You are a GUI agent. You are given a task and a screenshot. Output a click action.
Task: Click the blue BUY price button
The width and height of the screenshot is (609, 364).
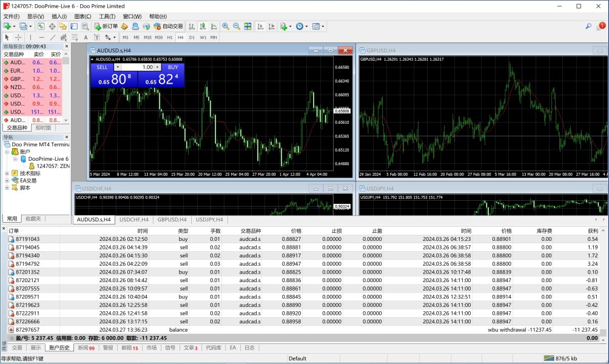[161, 79]
